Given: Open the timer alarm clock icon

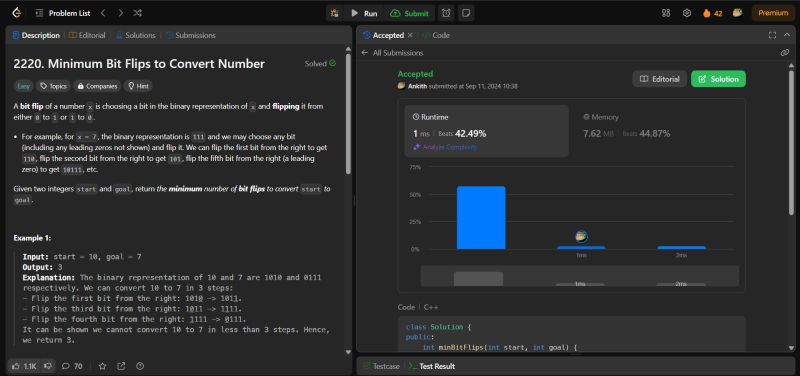Looking at the screenshot, I should (446, 13).
